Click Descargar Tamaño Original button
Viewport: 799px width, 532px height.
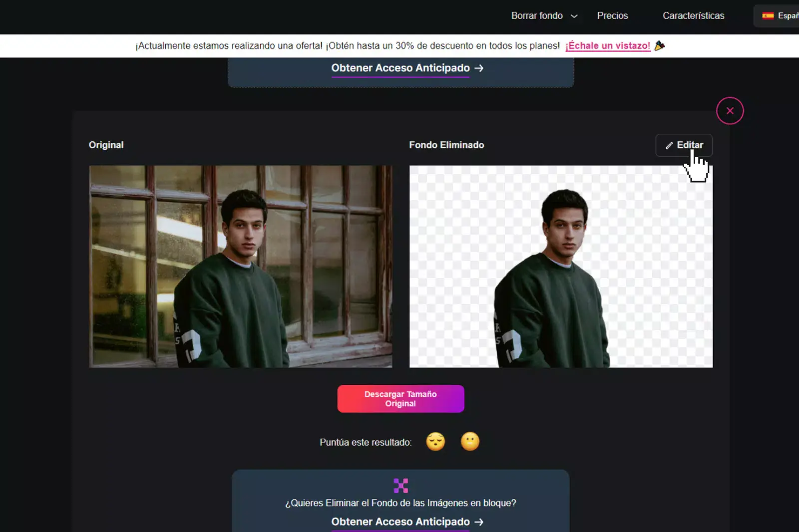[x=400, y=399]
